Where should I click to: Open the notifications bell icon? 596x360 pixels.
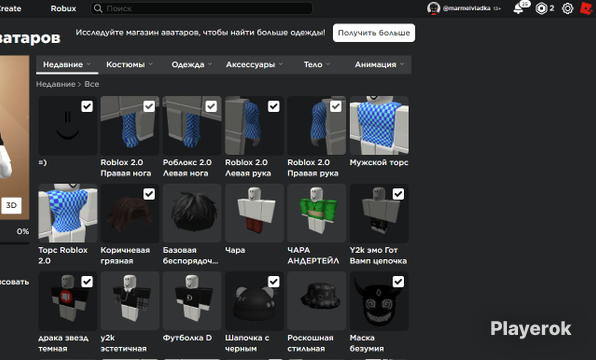point(518,8)
